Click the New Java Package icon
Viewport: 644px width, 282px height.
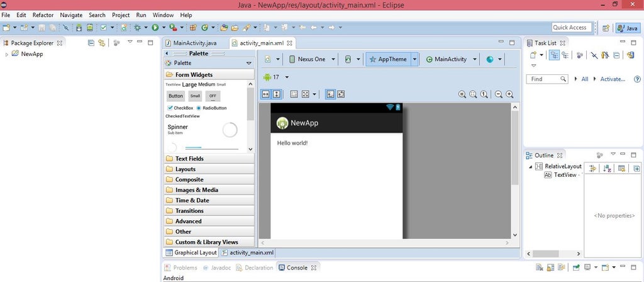pos(193,28)
